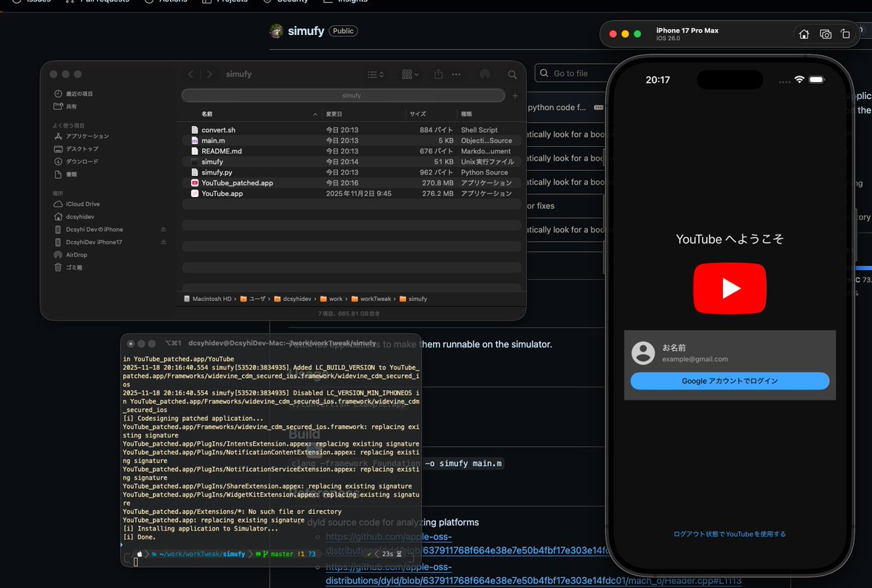This screenshot has width=872, height=588.
Task: Open Finder more actions ellipsis menu
Action: (x=456, y=74)
